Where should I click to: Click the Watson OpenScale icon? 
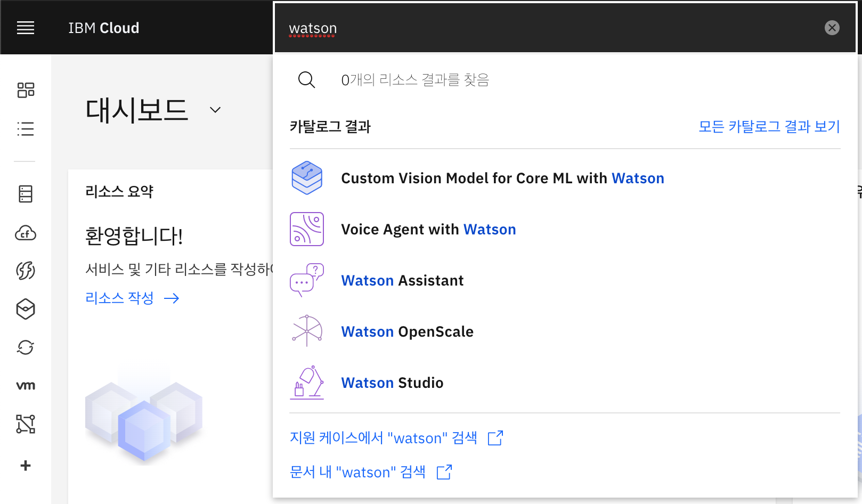(307, 331)
